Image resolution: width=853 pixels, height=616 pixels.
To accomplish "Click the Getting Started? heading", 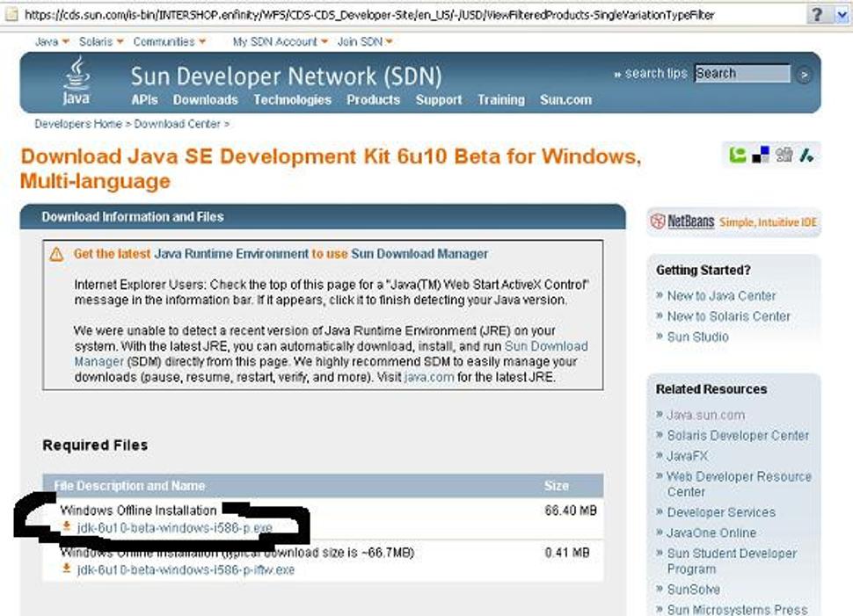I will click(x=703, y=270).
